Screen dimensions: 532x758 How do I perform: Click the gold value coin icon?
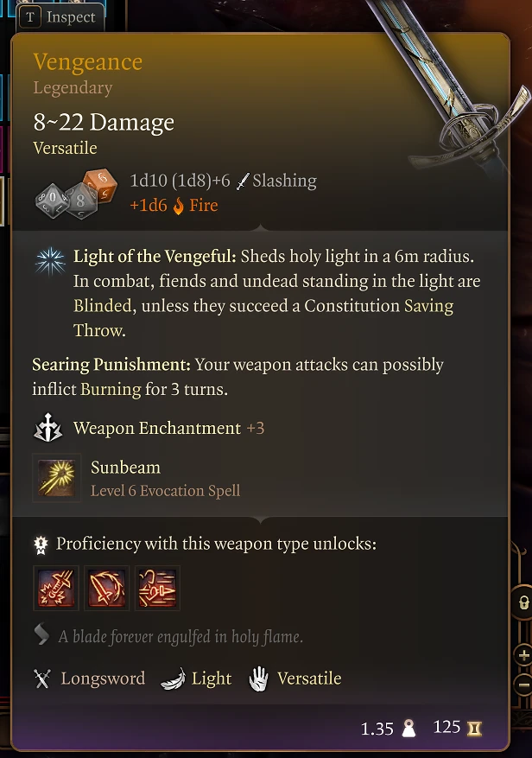pyautogui.click(x=474, y=728)
